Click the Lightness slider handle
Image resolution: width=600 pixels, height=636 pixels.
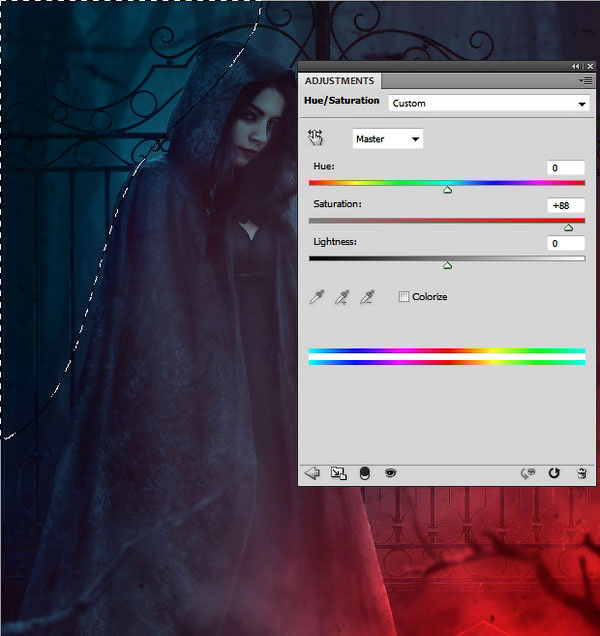coord(447,265)
